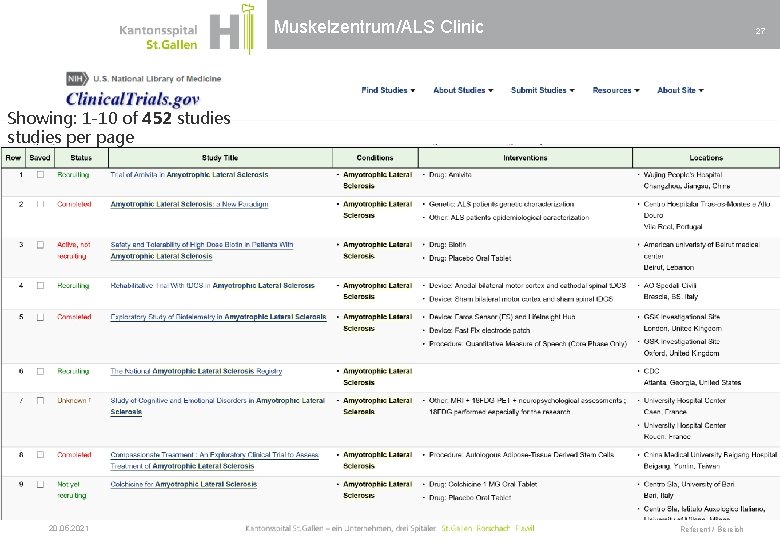This screenshot has width=780, height=540.
Task: Open the Cognitive and Emotional Disorders study
Action: pyautogui.click(x=217, y=406)
